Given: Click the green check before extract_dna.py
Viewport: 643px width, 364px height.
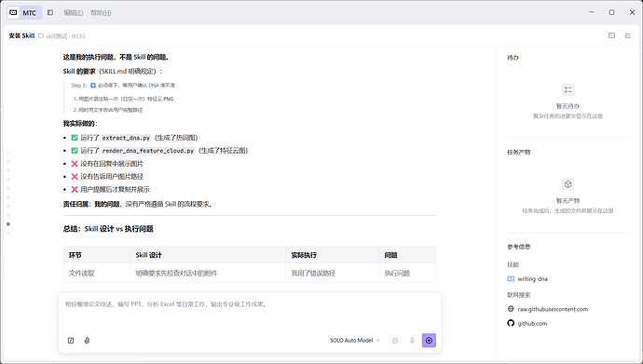Looking at the screenshot, I should point(75,138).
